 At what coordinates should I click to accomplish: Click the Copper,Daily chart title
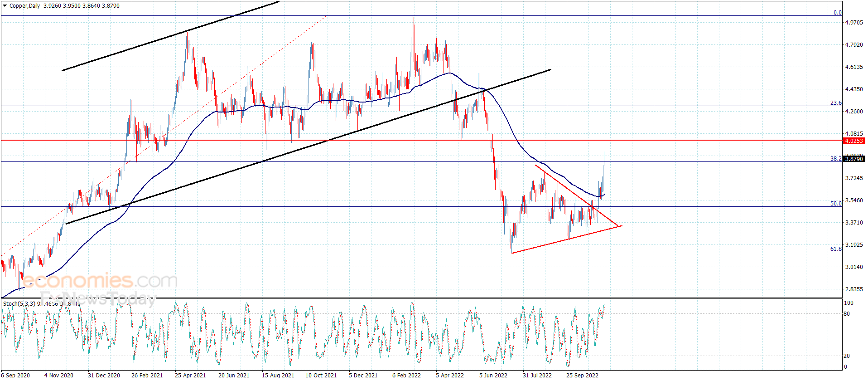[x=25, y=6]
